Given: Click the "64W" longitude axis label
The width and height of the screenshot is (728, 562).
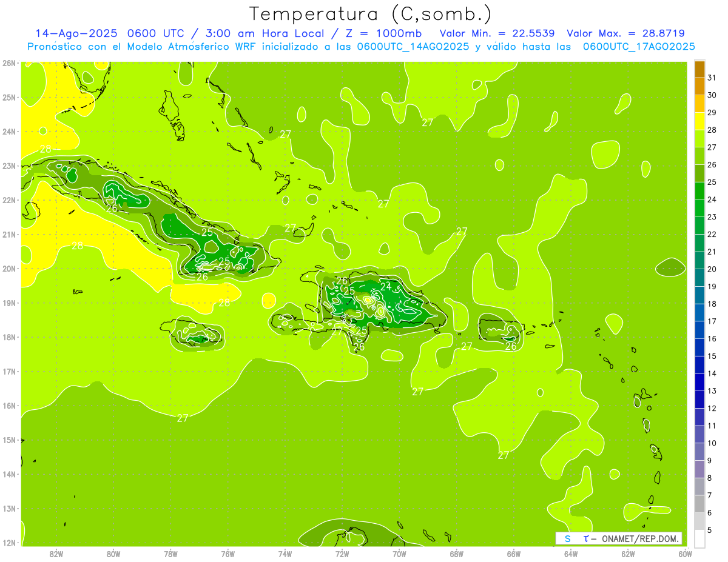Looking at the screenshot, I should (x=571, y=553).
